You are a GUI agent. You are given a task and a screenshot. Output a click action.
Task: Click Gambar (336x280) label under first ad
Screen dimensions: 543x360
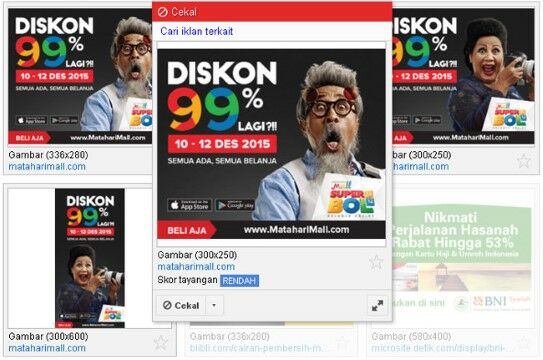[48, 155]
